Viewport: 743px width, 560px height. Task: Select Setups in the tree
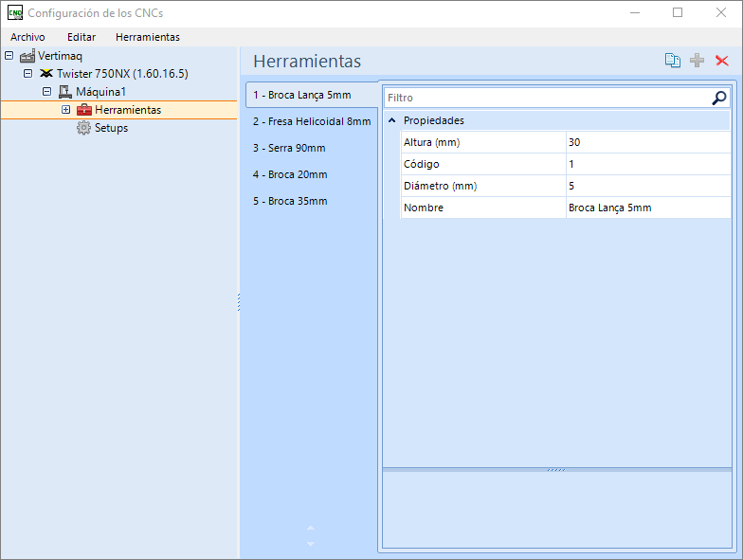[112, 127]
